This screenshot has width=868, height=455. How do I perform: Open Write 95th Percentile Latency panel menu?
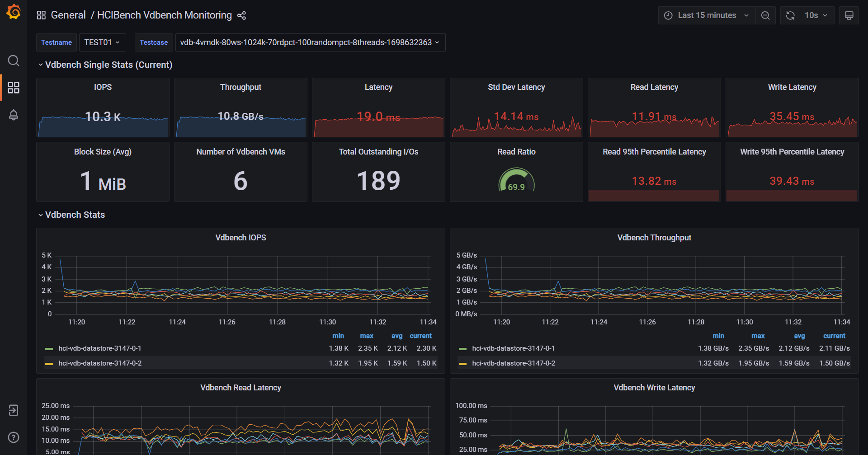click(x=792, y=152)
